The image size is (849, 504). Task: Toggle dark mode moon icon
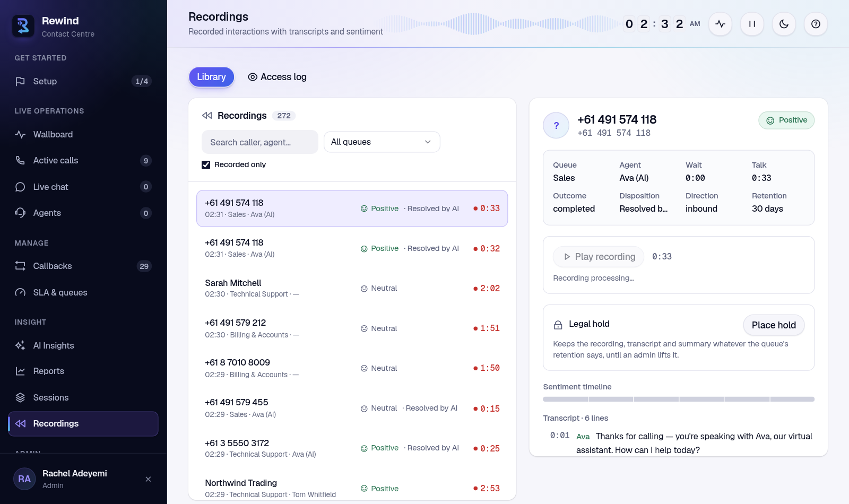(784, 24)
